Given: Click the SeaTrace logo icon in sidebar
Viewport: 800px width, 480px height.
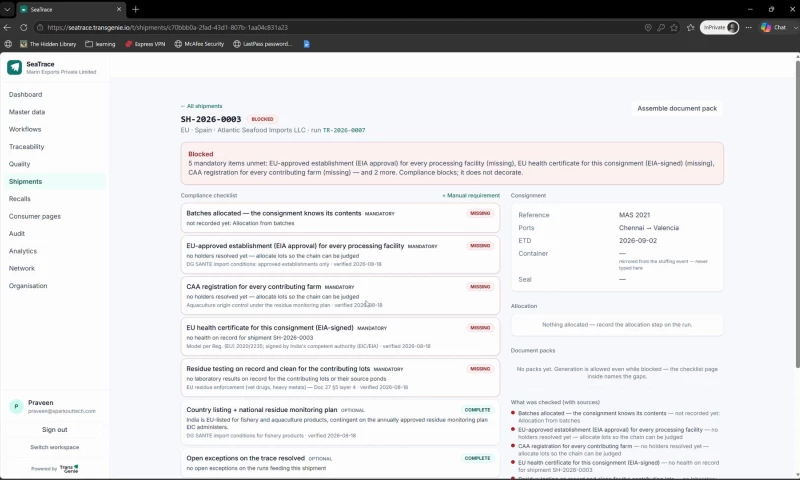Looking at the screenshot, I should (x=14, y=67).
